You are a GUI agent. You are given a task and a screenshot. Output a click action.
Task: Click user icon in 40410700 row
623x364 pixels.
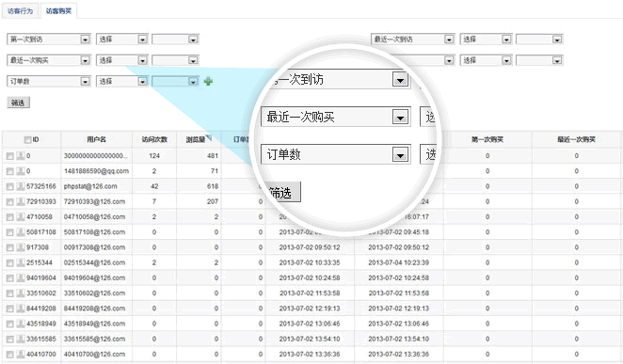[x=21, y=355]
